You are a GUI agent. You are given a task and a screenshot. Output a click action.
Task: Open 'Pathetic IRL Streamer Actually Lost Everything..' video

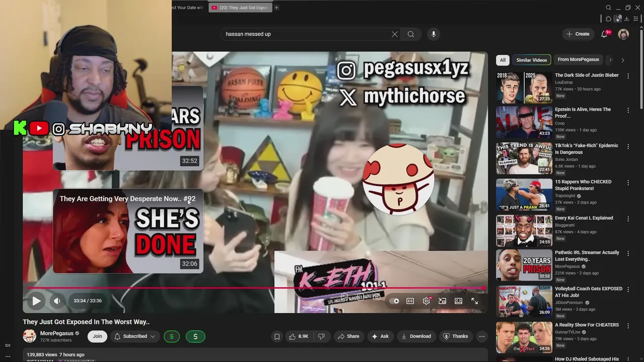tap(587, 256)
